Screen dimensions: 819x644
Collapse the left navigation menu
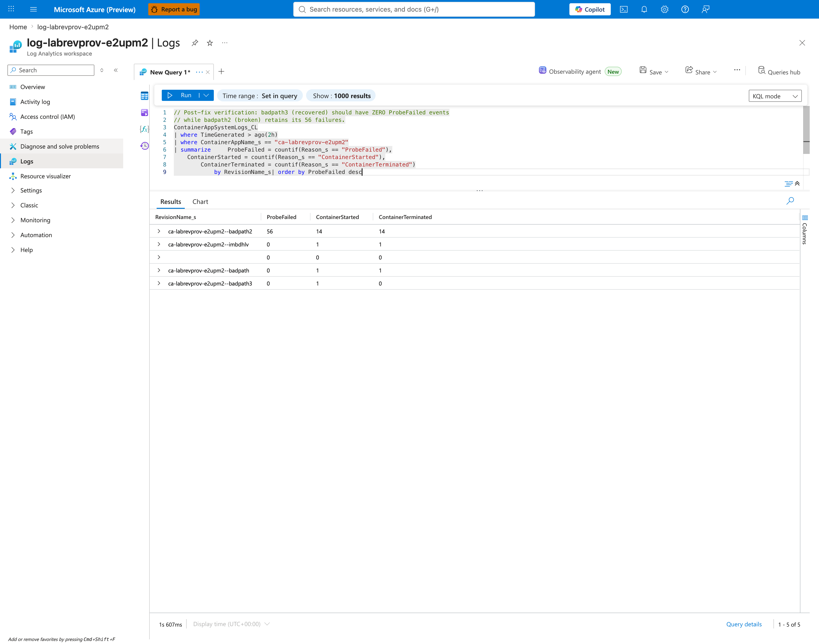click(116, 70)
